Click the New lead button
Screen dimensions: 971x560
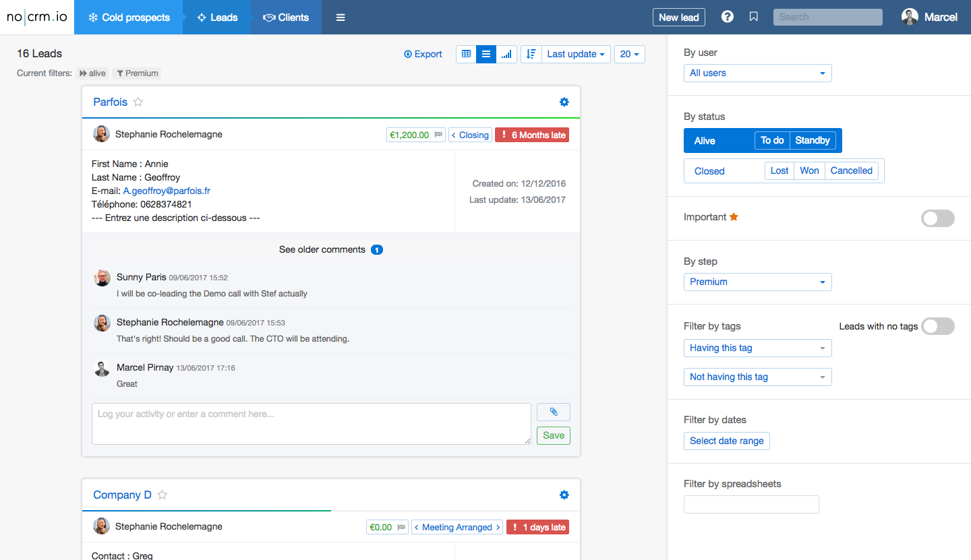678,18
